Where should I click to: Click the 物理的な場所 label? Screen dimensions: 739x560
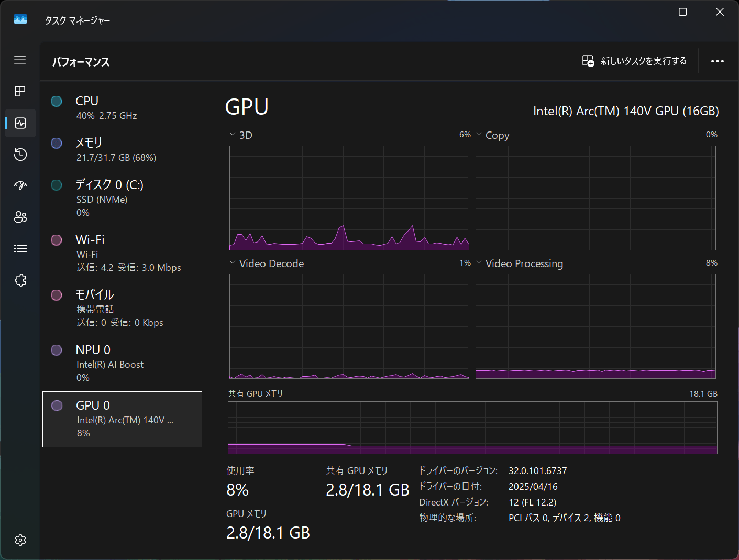[448, 518]
